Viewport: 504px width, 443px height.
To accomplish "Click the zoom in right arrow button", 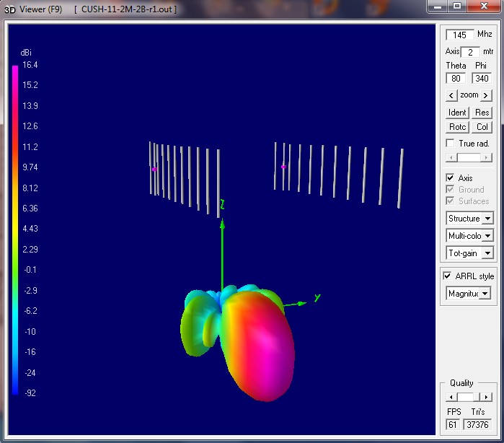I will pyautogui.click(x=486, y=95).
